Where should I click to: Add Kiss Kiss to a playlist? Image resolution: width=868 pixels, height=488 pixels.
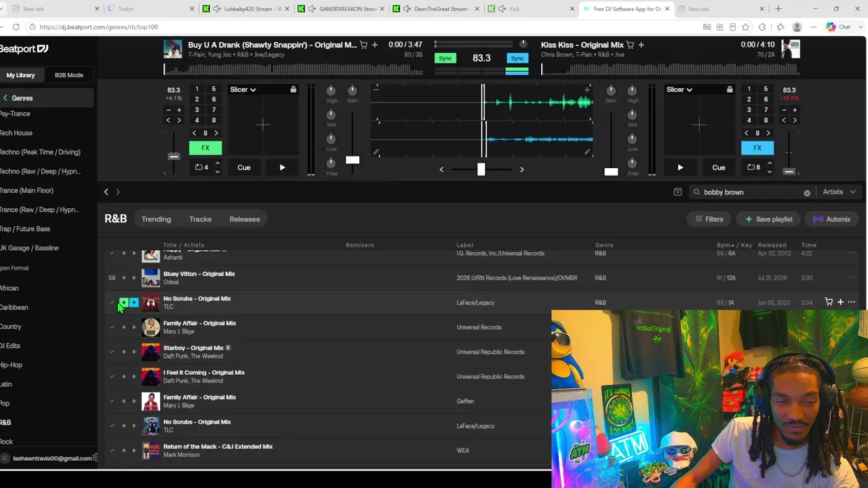pos(641,45)
